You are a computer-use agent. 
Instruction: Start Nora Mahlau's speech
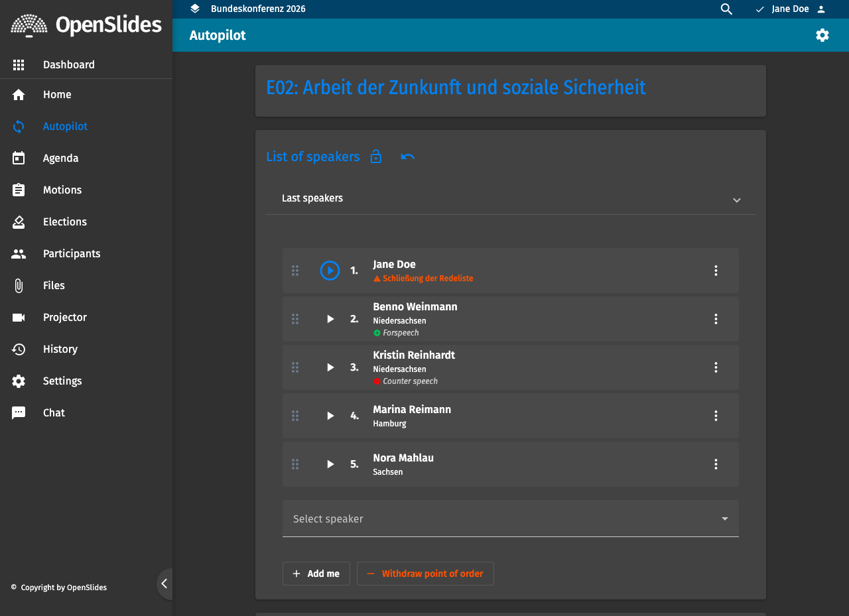(x=330, y=464)
